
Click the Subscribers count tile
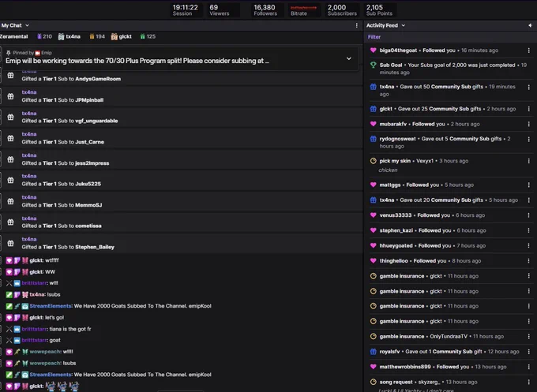(x=342, y=10)
